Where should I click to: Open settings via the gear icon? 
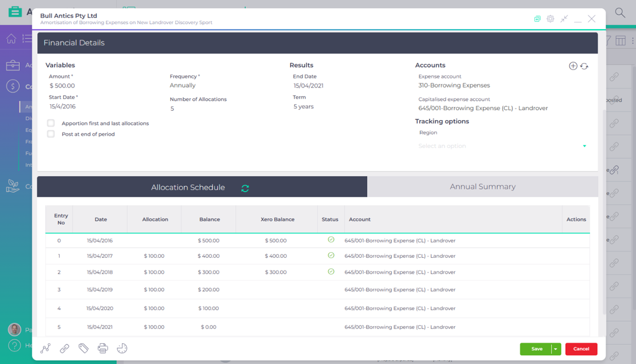[550, 18]
